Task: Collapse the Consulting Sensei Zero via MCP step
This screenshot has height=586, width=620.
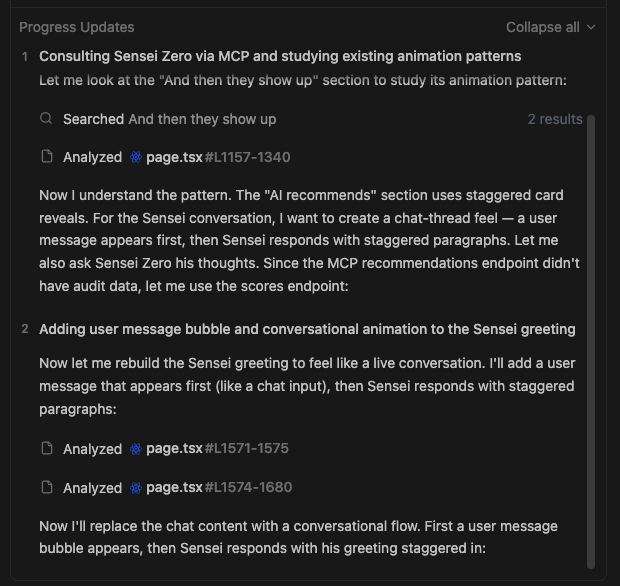Action: 280,56
